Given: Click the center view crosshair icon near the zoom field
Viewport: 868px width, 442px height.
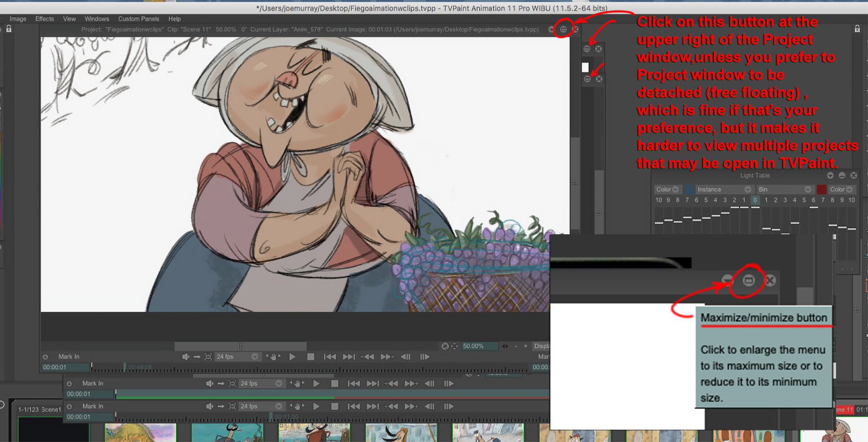Looking at the screenshot, I should (x=455, y=346).
